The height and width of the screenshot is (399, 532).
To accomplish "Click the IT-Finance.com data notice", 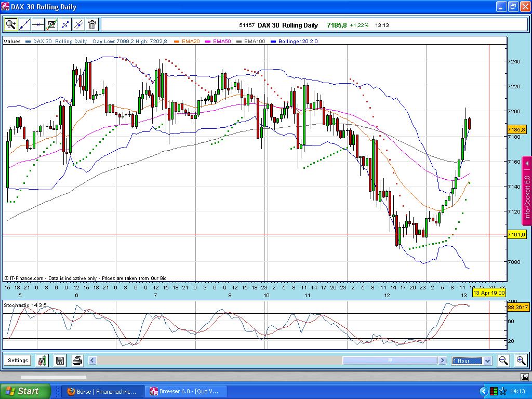I will (x=86, y=278).
